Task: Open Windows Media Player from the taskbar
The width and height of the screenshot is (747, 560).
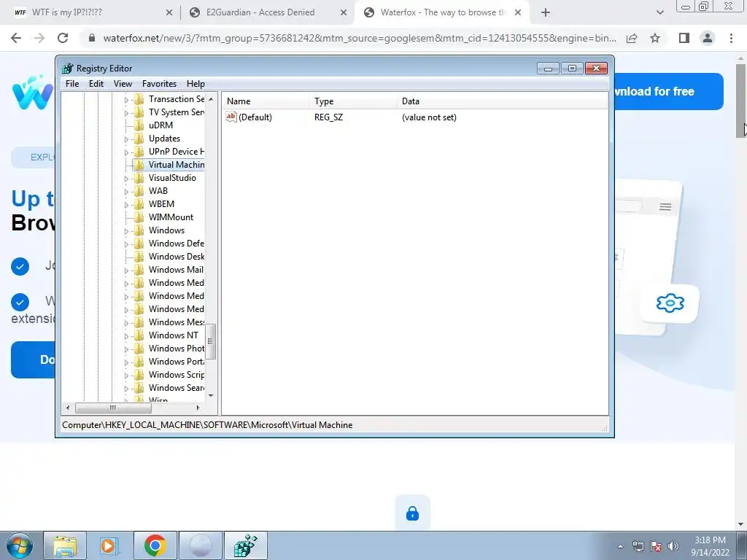Action: (109, 545)
